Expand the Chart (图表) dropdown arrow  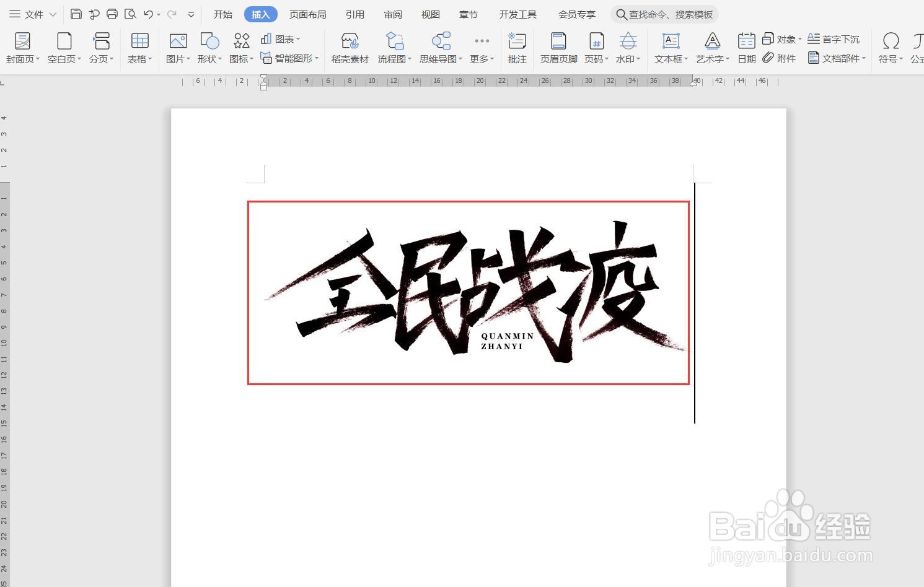298,39
